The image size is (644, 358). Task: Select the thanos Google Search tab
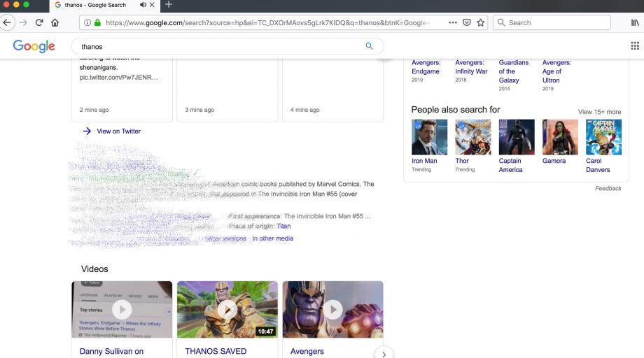coord(105,6)
